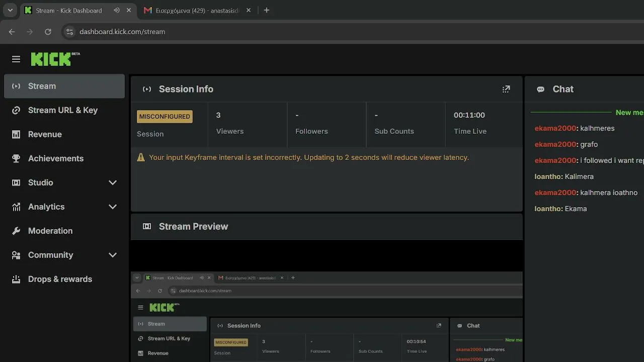This screenshot has width=644, height=362.
Task: Switch to the Gmail inbox tab
Action: (198, 10)
